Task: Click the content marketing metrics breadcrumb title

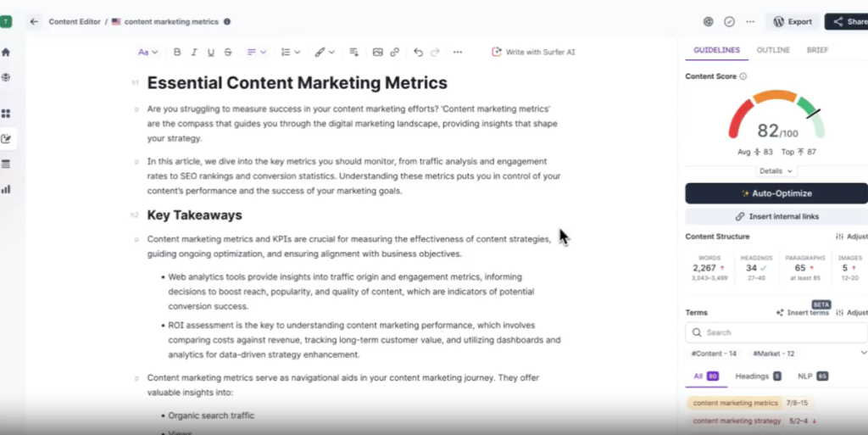Action: pyautogui.click(x=171, y=21)
